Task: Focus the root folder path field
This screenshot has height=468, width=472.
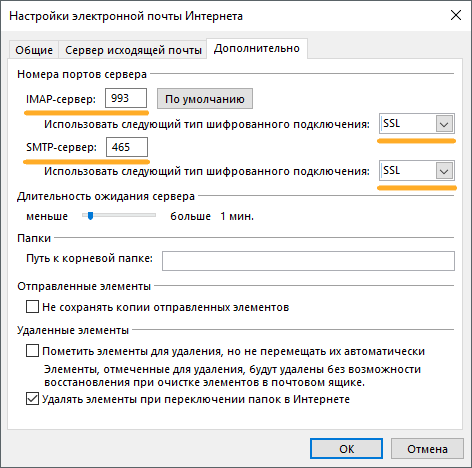Action: (308, 261)
